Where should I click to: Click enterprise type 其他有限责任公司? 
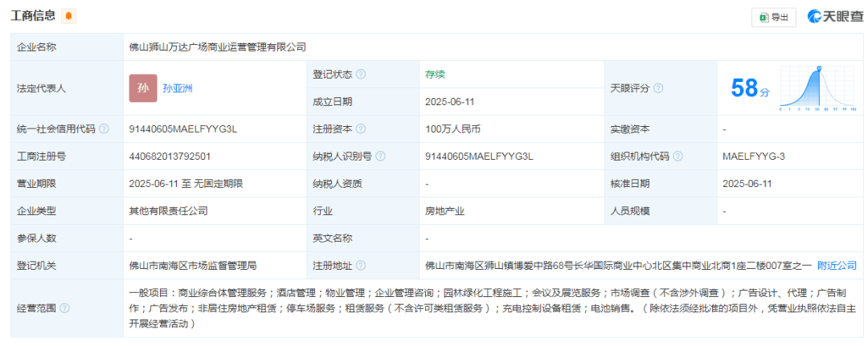point(168,211)
